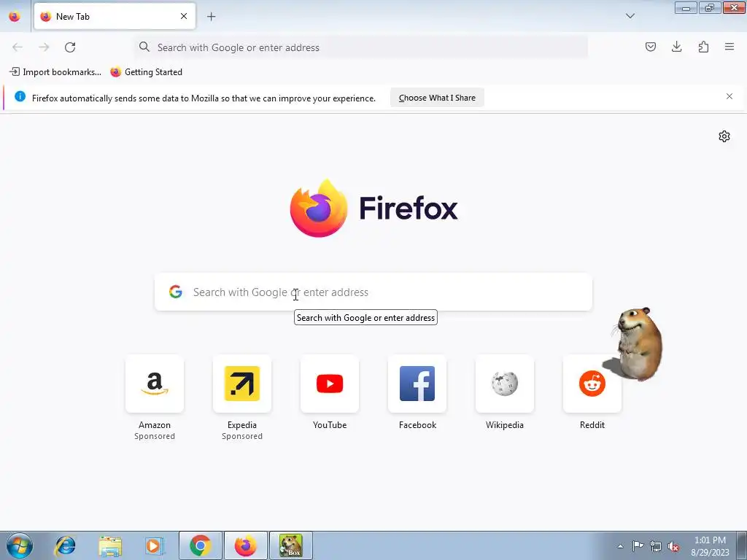This screenshot has width=747, height=560.
Task: Open the Getting Started bookmark
Action: click(146, 72)
